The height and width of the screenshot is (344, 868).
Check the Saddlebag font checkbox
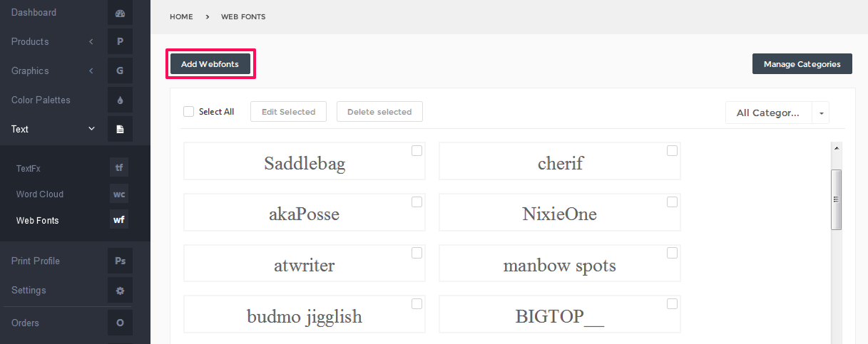(x=417, y=151)
